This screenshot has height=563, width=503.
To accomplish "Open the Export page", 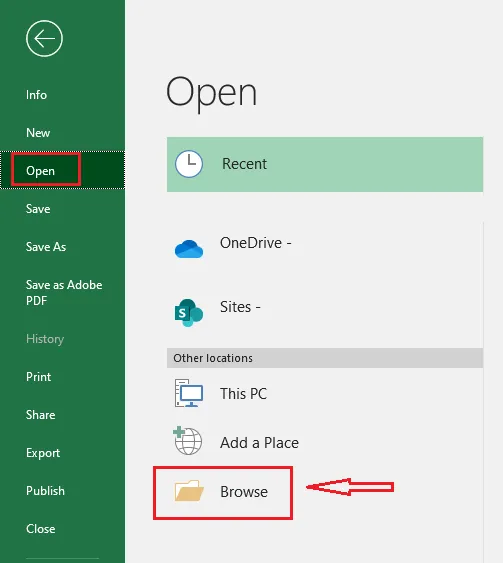I will [x=43, y=453].
